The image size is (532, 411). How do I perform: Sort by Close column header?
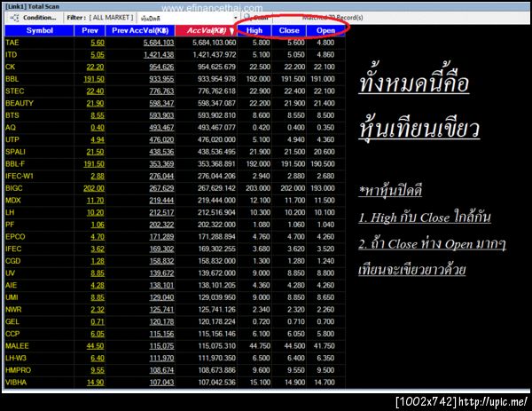(289, 30)
